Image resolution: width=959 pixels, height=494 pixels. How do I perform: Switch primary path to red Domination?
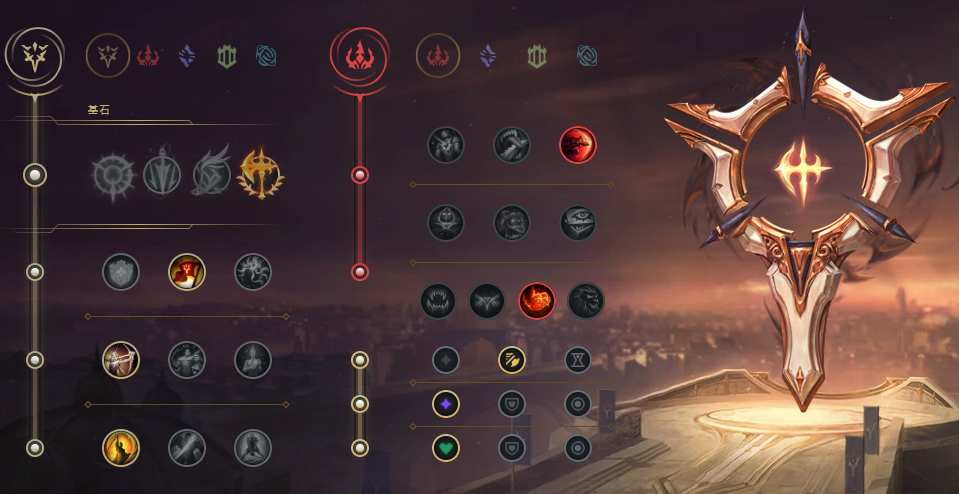tap(147, 56)
